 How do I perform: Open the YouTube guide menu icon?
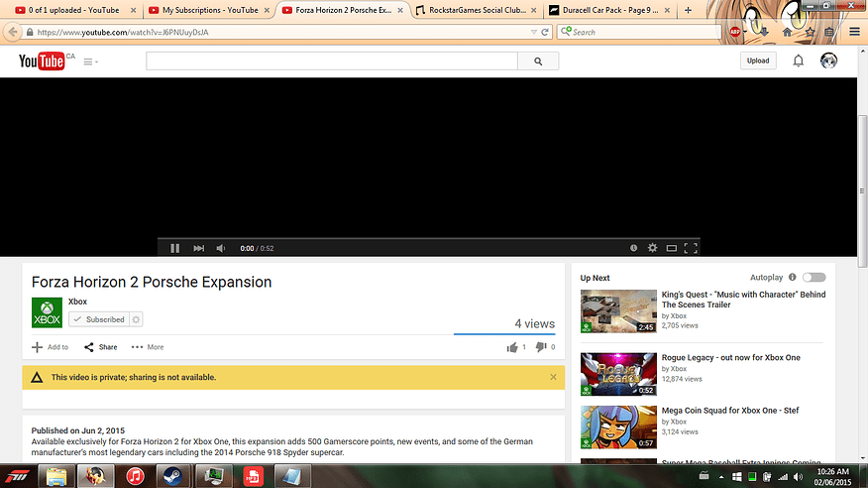tap(90, 61)
